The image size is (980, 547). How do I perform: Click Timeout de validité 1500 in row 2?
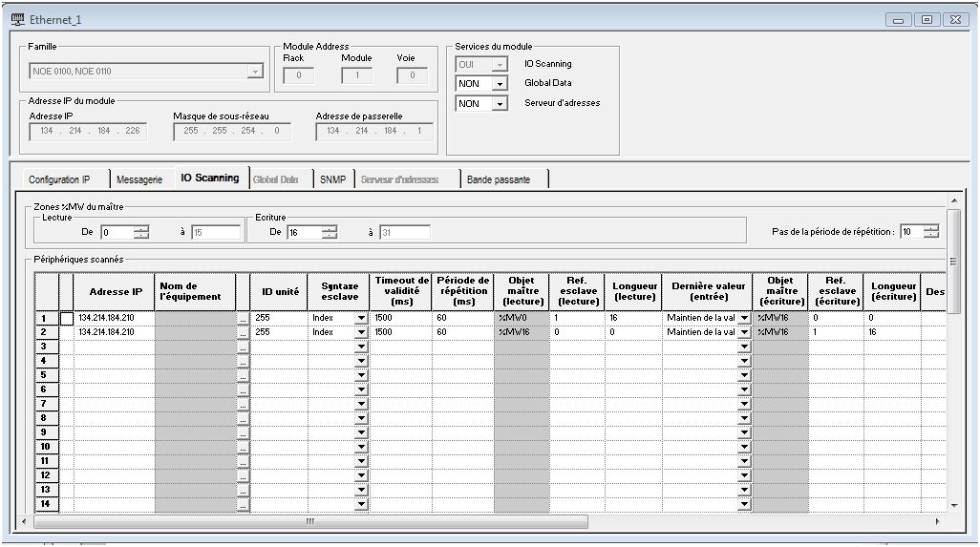coord(383,332)
